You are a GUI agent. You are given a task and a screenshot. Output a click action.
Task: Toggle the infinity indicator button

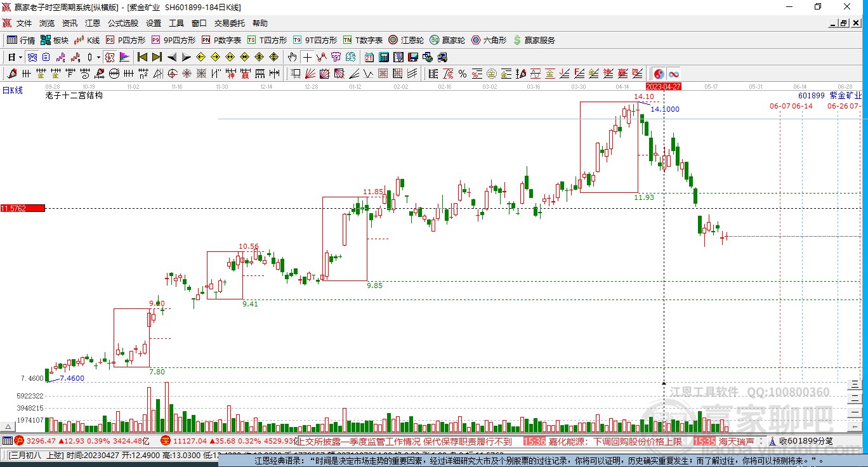674,73
